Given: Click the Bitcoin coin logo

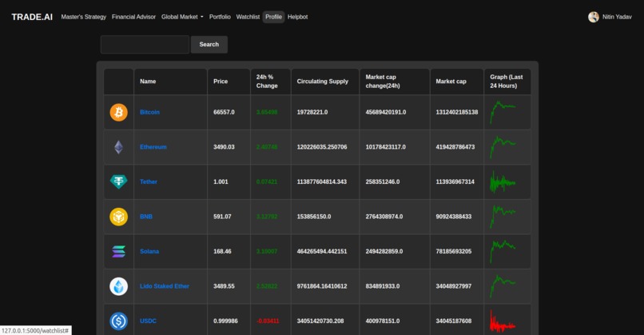Looking at the screenshot, I should (119, 112).
